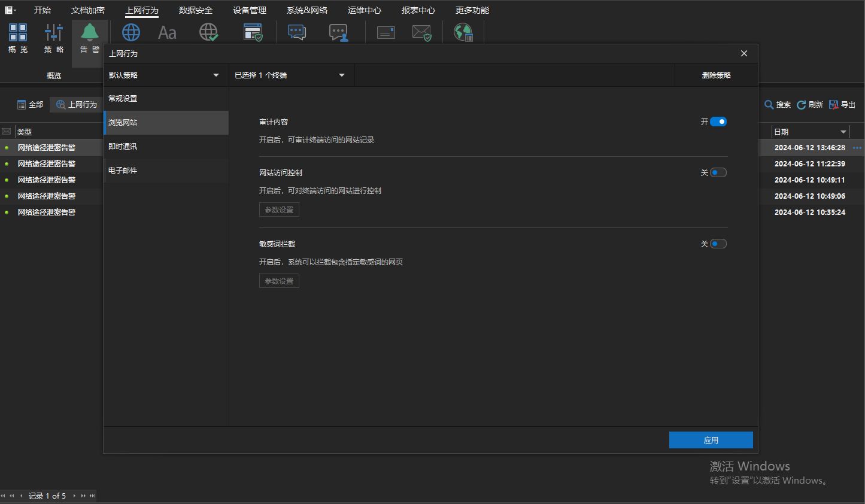Select 常规设置 in the sidebar
Viewport: 865px width, 504px height.
166,99
